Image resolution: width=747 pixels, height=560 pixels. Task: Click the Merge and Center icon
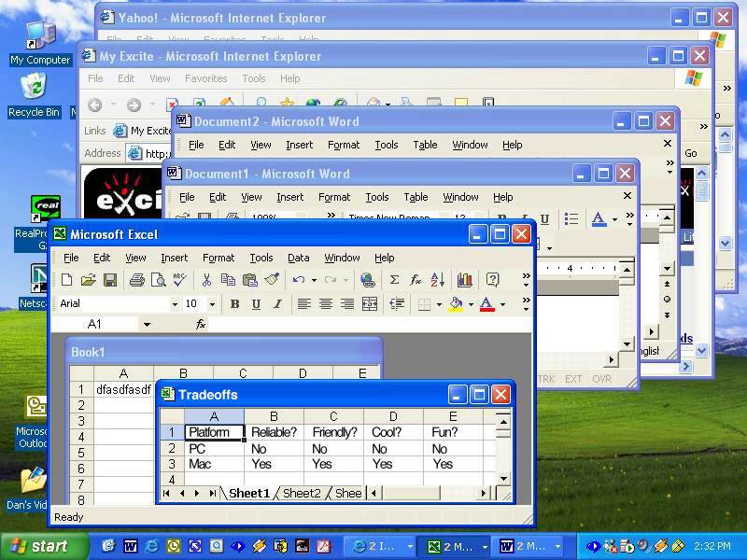369,304
